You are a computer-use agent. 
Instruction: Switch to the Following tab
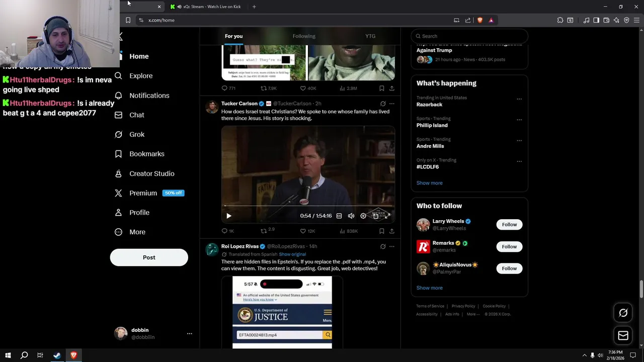[x=304, y=36]
